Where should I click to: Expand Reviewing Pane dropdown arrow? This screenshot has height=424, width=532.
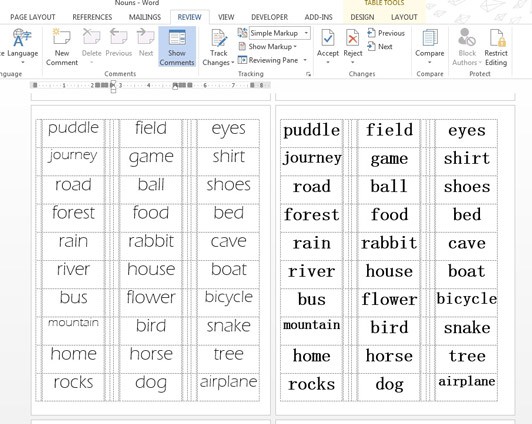305,60
